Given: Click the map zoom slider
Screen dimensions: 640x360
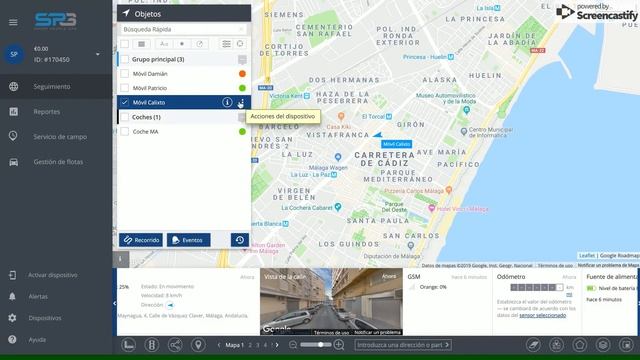Looking at the screenshot, I should pyautogui.click(x=316, y=345).
